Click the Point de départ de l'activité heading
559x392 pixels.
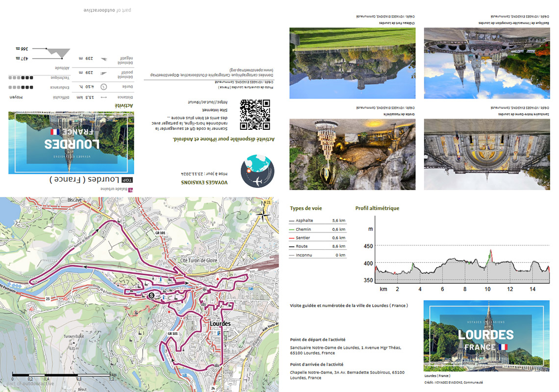coord(318,340)
